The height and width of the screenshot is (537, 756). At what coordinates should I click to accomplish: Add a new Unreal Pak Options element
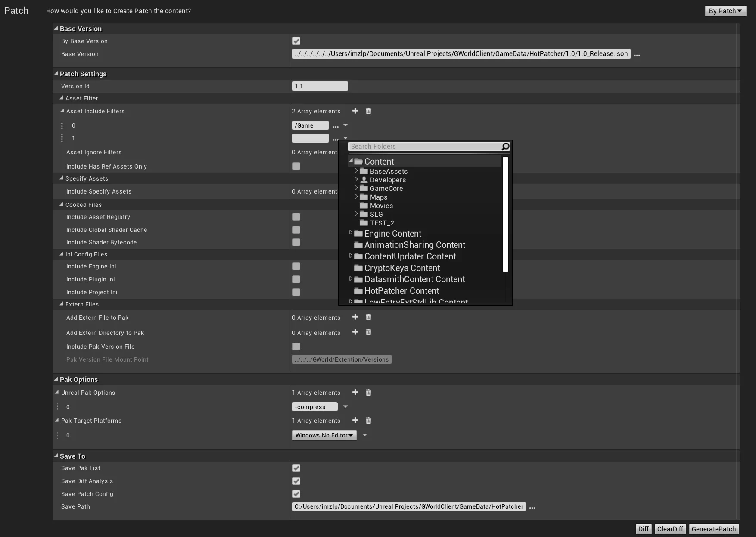point(355,393)
